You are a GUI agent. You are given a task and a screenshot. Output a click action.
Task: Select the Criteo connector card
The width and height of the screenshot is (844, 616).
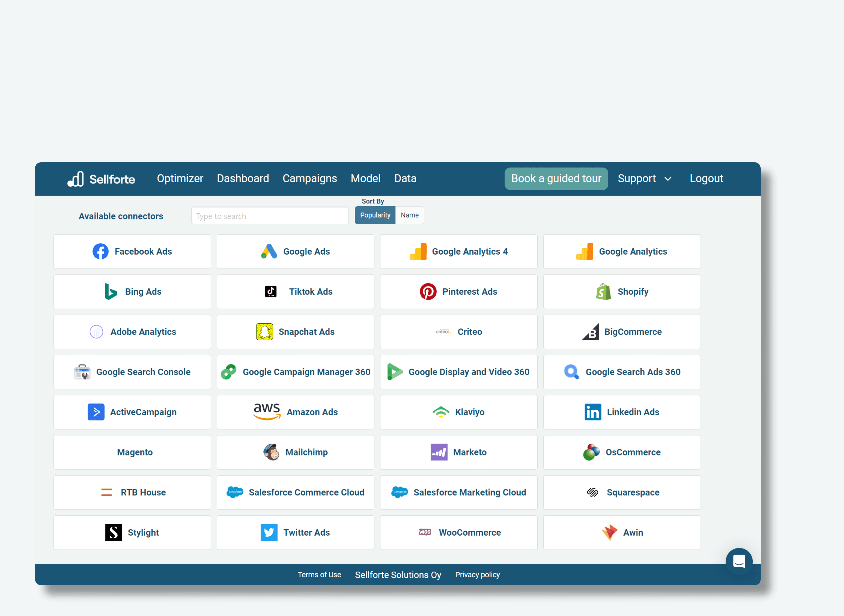[458, 332]
